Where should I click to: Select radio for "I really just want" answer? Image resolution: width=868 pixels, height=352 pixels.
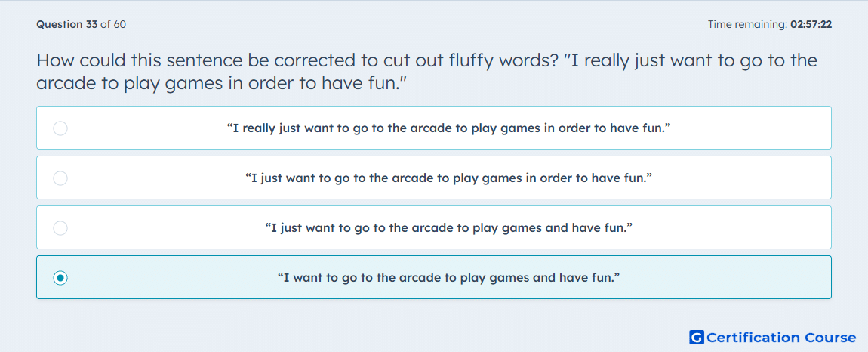(60, 128)
